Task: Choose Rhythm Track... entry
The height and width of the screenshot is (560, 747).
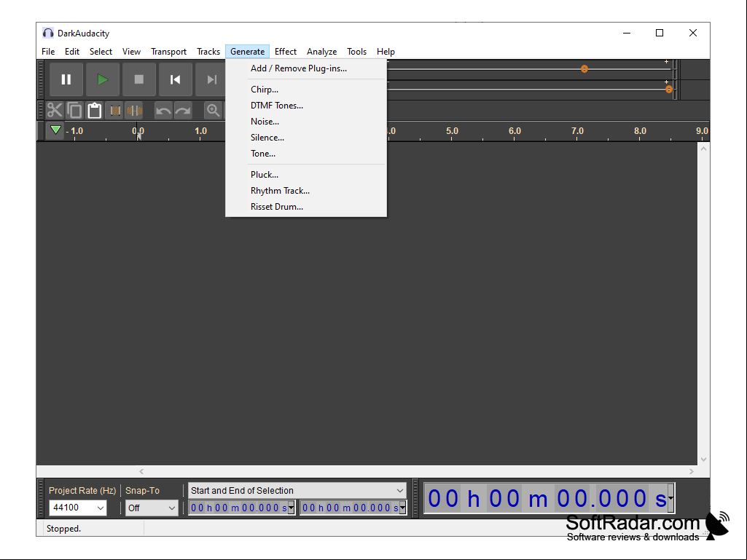Action: click(306, 191)
